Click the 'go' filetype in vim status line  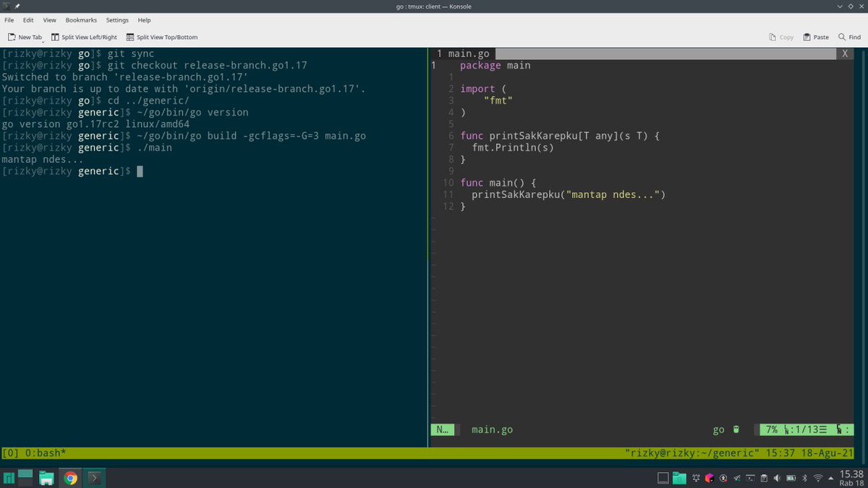(x=718, y=429)
